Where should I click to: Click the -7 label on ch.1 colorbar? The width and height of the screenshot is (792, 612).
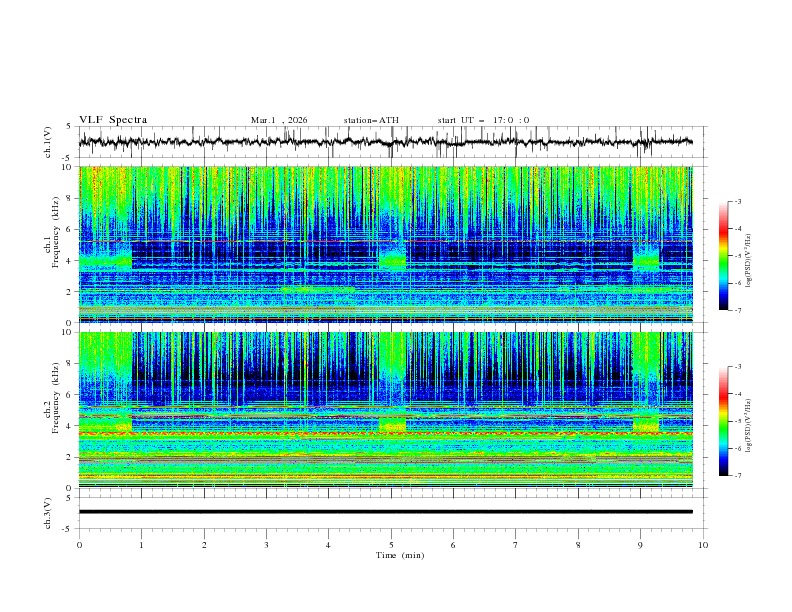[738, 310]
